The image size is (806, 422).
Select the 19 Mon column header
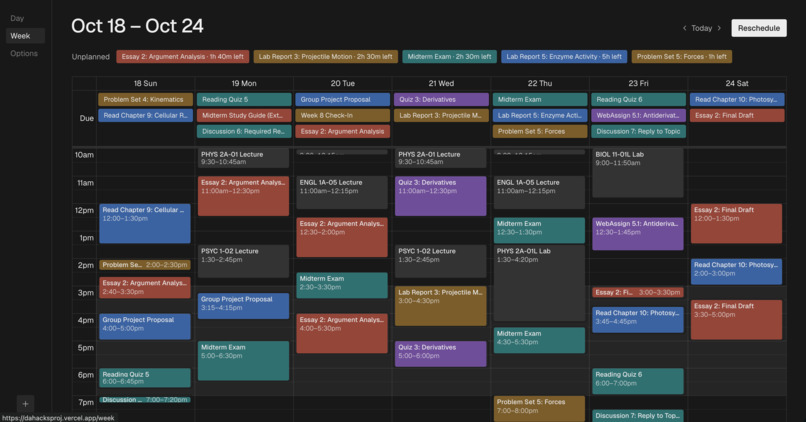(x=244, y=83)
